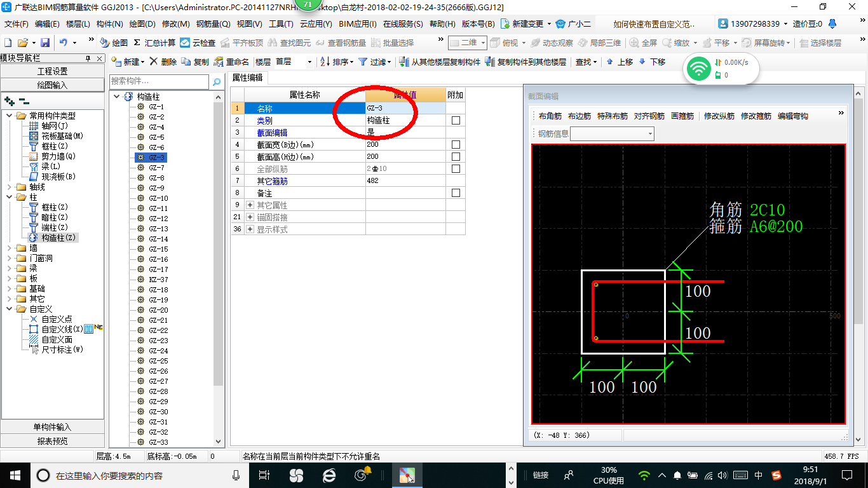
Task: Click 复制 copy component
Action: tap(195, 62)
